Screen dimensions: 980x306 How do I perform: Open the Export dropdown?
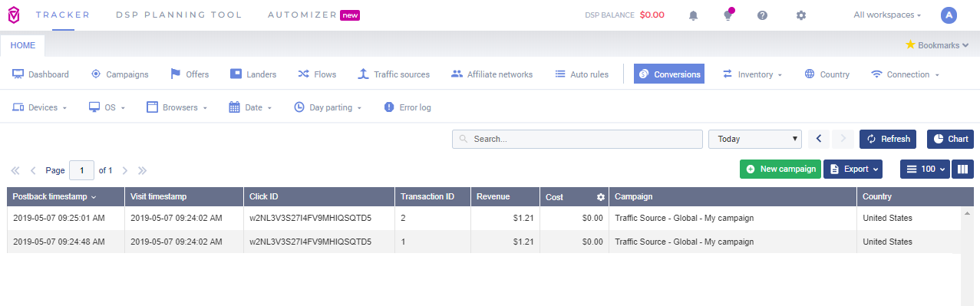pos(853,169)
